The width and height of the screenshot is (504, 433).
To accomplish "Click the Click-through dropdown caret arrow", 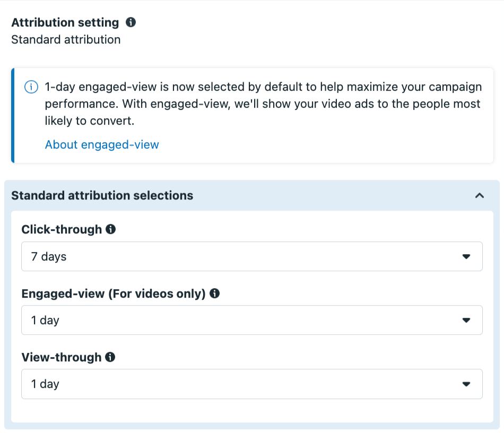I will (x=466, y=256).
